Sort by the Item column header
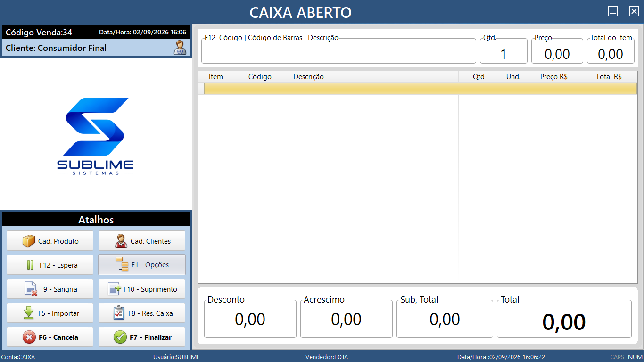The image size is (644, 362). coord(216,77)
